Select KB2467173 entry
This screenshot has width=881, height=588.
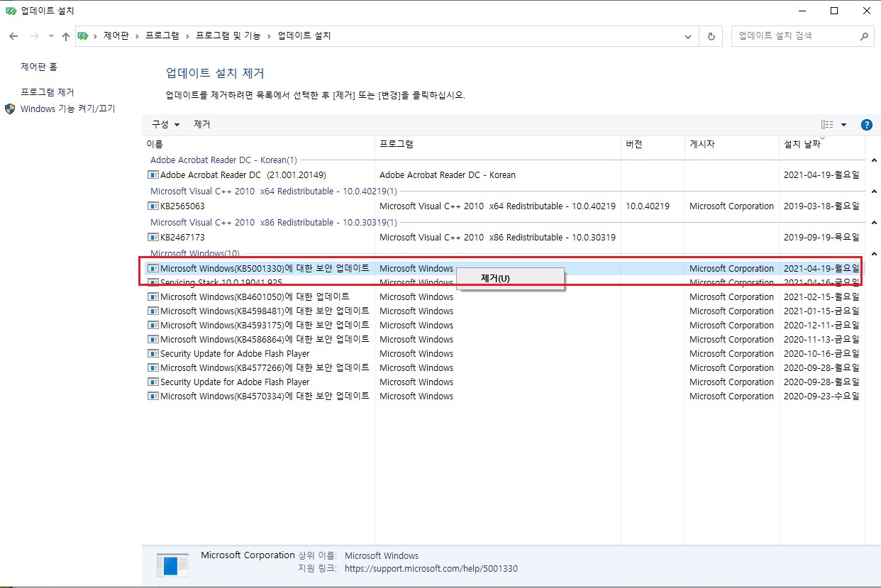click(x=182, y=237)
